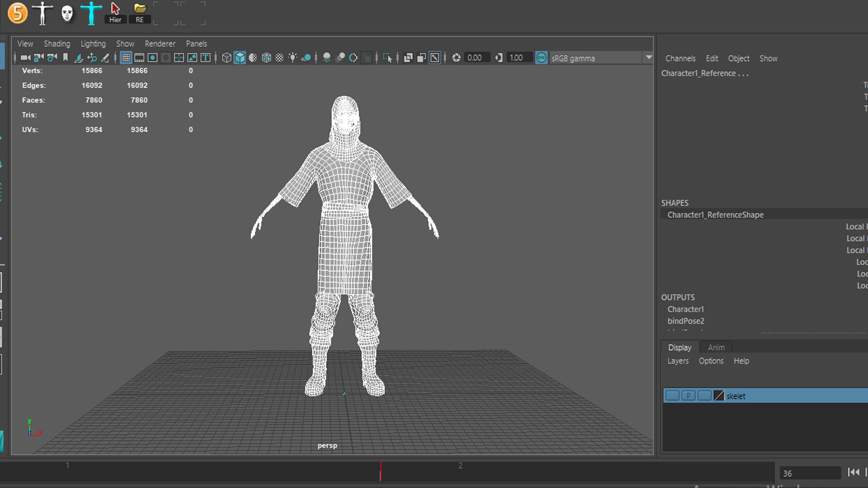Toggle the Gate Mask icon
Screen dimensions: 868x488
pyautogui.click(x=166, y=58)
